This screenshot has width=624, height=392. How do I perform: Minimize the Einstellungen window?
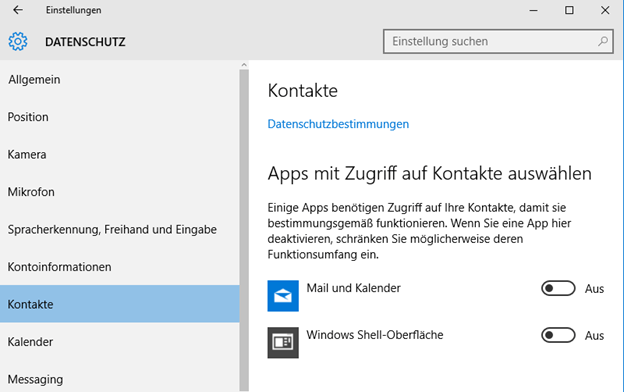pyautogui.click(x=533, y=10)
